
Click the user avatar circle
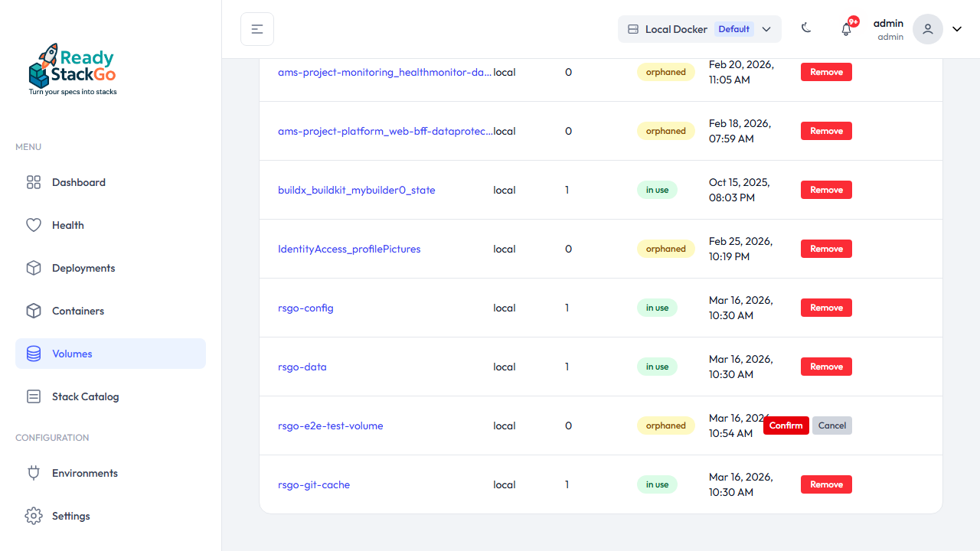point(927,28)
